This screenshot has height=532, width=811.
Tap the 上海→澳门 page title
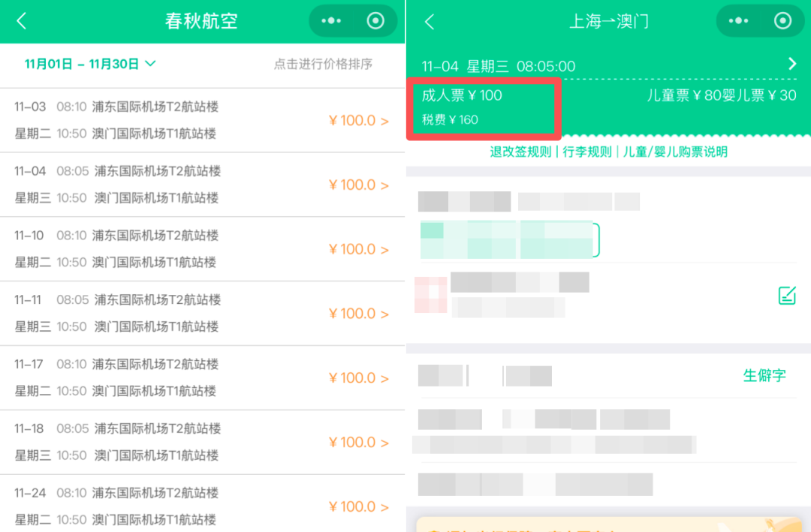click(609, 21)
